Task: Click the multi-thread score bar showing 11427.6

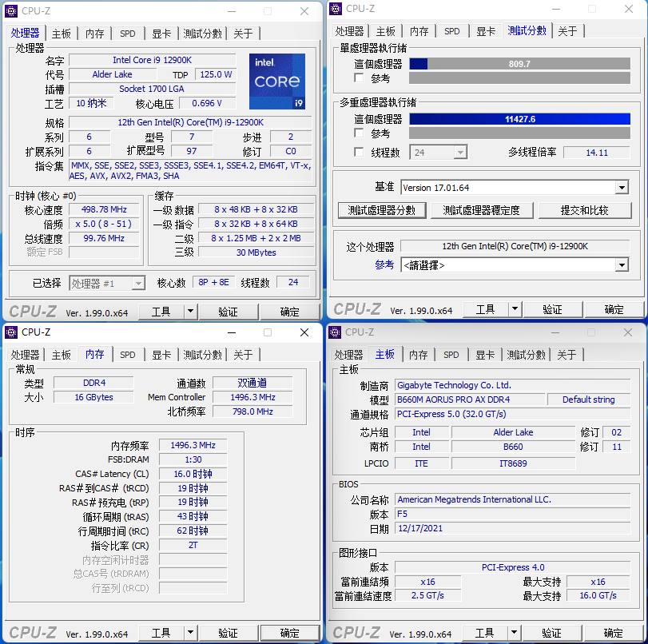Action: (519, 119)
